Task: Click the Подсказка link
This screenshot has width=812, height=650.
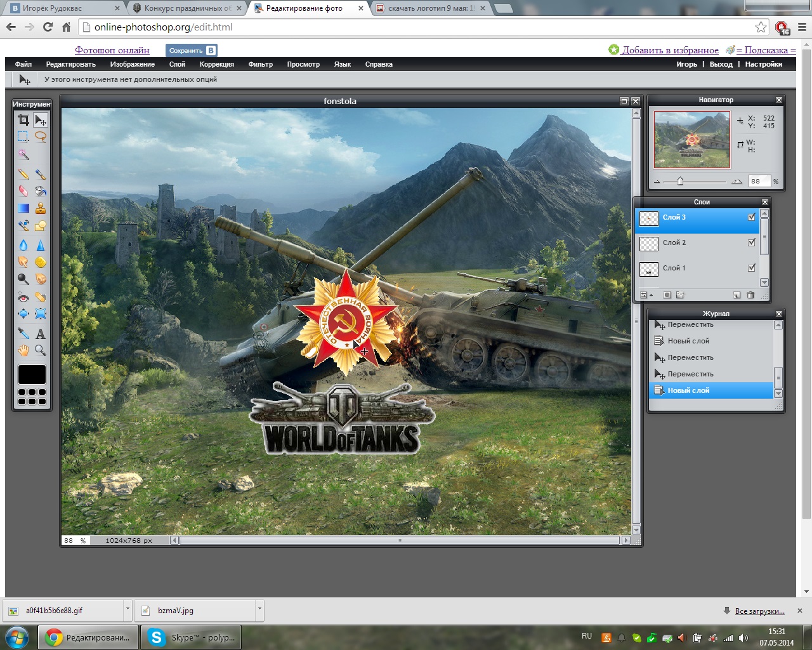Action: tap(766, 50)
